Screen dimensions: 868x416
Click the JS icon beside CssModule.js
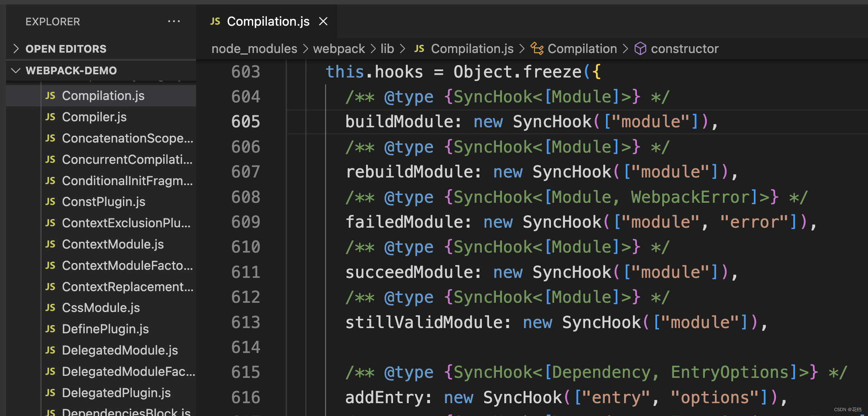tap(50, 308)
